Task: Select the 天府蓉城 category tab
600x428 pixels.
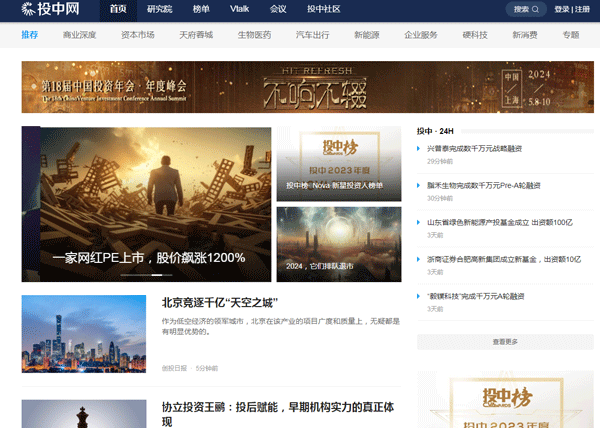Action: point(196,35)
